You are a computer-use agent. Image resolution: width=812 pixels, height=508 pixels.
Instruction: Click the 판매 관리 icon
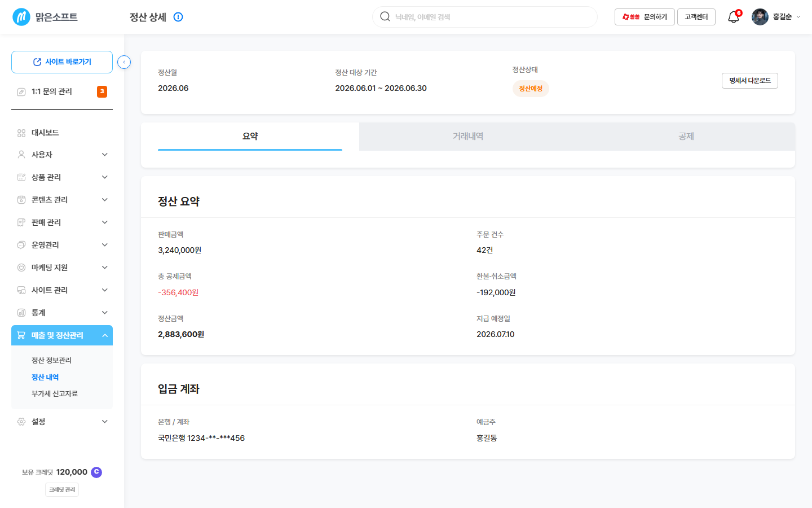[x=21, y=222]
